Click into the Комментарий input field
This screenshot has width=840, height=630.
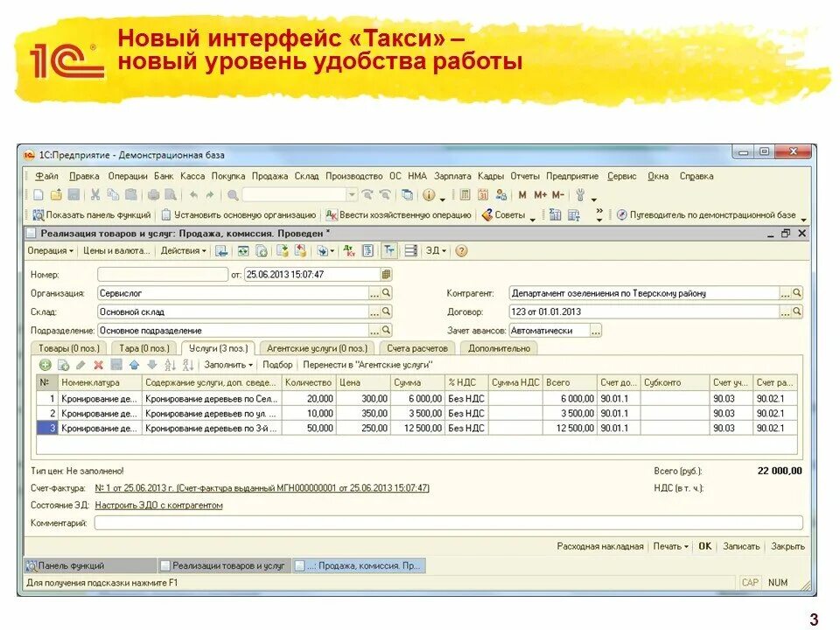pyautogui.click(x=448, y=523)
